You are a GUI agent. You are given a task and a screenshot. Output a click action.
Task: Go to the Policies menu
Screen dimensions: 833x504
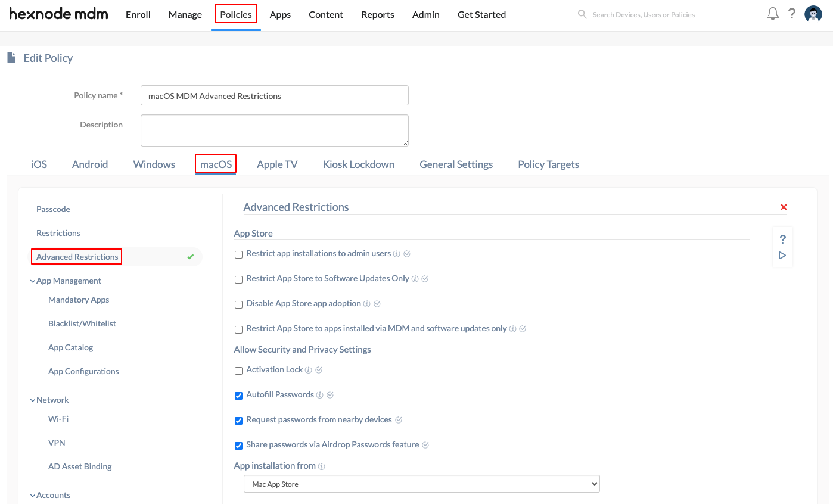(236, 14)
